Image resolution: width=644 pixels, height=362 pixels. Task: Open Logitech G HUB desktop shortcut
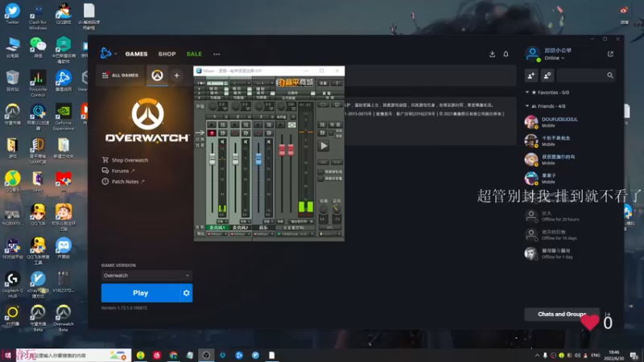[12, 285]
